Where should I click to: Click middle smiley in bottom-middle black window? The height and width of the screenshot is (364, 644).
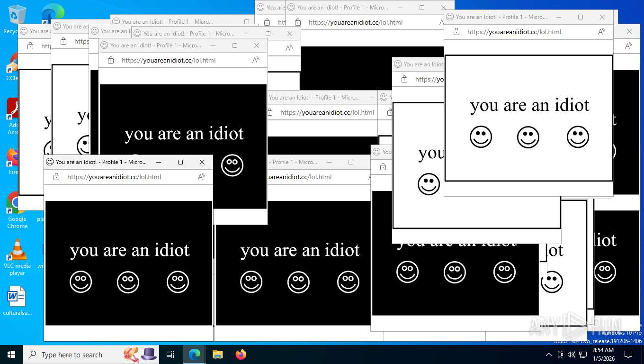point(298,282)
